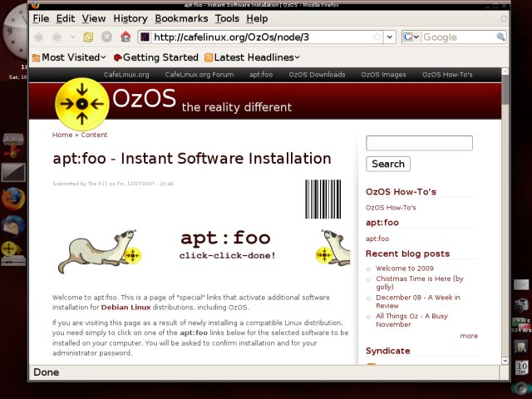Click the 'Done' status bar text

[47, 372]
